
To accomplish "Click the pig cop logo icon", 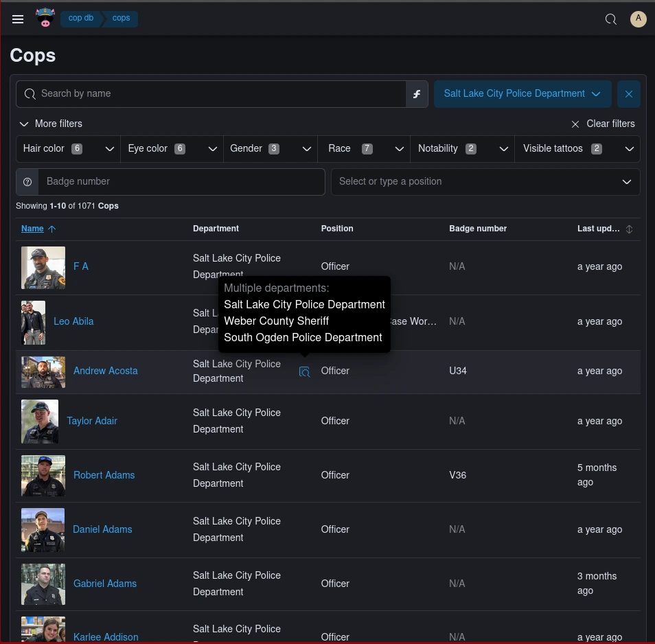I will click(x=45, y=19).
